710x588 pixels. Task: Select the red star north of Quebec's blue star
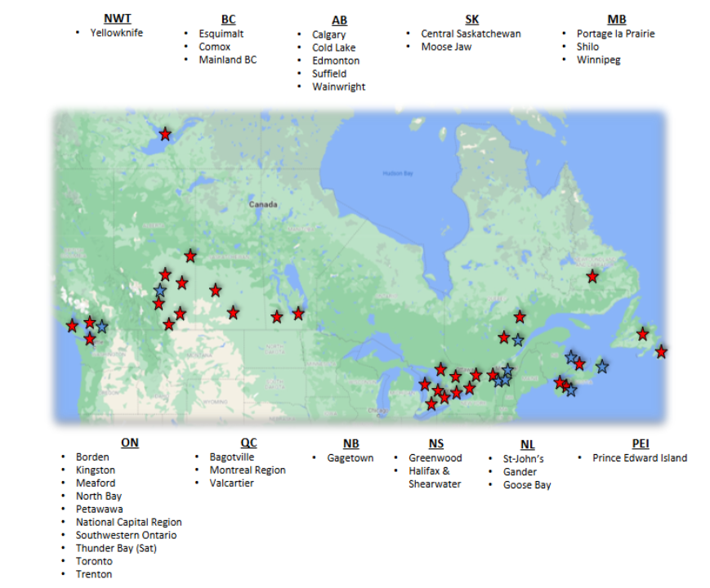click(x=520, y=317)
